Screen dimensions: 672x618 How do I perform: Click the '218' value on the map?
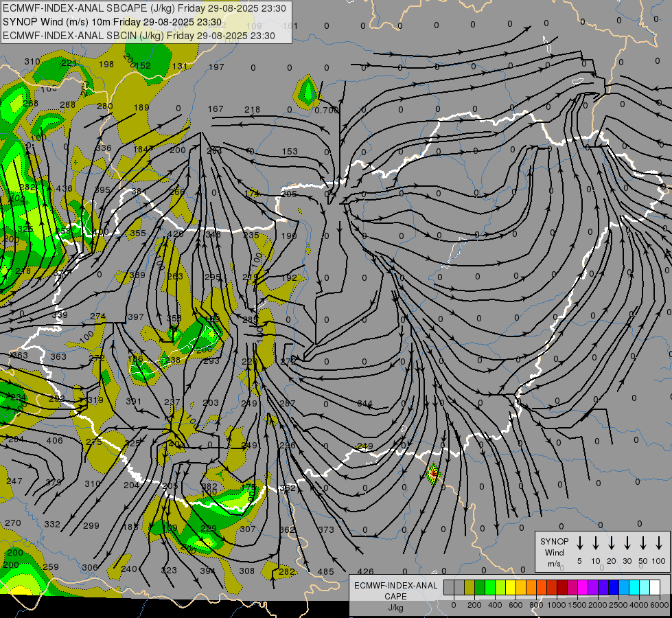click(252, 110)
